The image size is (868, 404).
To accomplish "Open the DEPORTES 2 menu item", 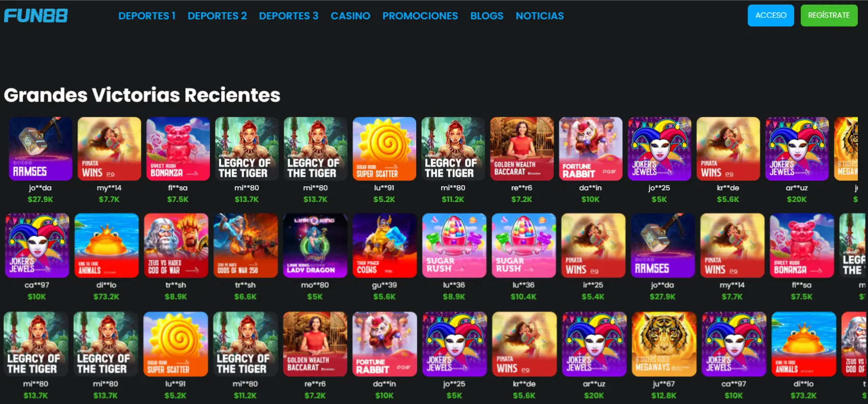I will (x=217, y=16).
